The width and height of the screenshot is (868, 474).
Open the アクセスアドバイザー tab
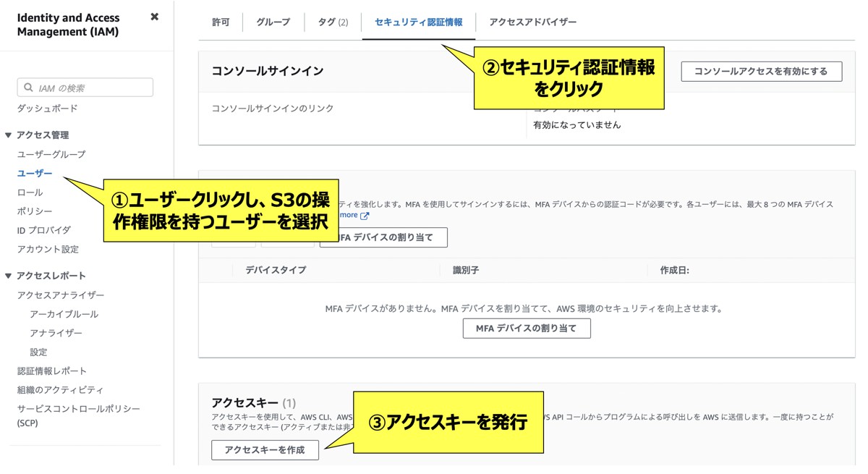(x=532, y=22)
